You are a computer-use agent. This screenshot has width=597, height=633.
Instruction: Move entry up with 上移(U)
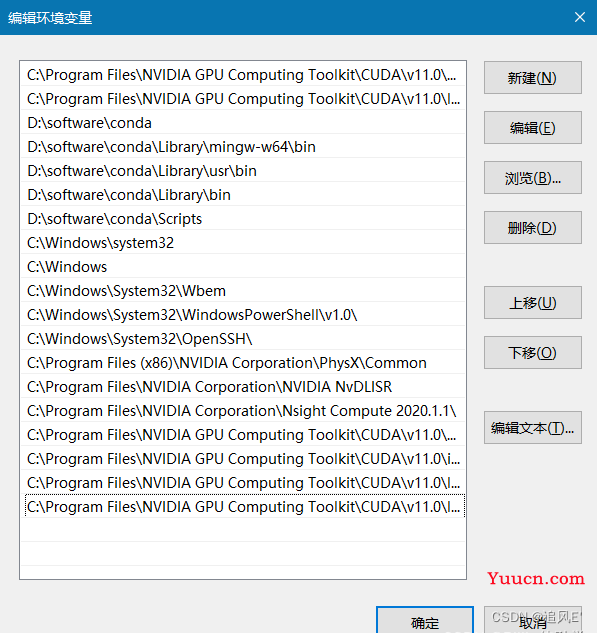point(532,303)
